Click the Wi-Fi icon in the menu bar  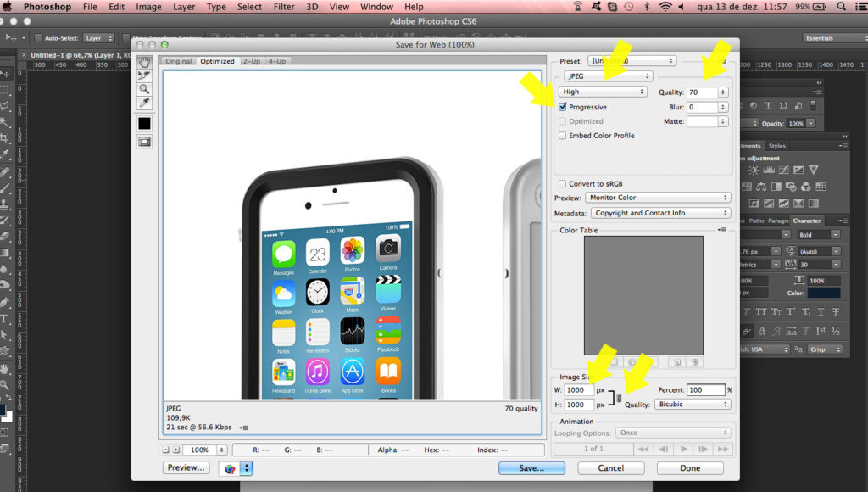point(665,7)
